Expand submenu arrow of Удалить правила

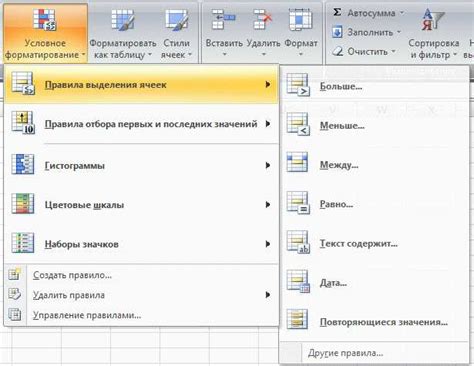click(x=268, y=295)
